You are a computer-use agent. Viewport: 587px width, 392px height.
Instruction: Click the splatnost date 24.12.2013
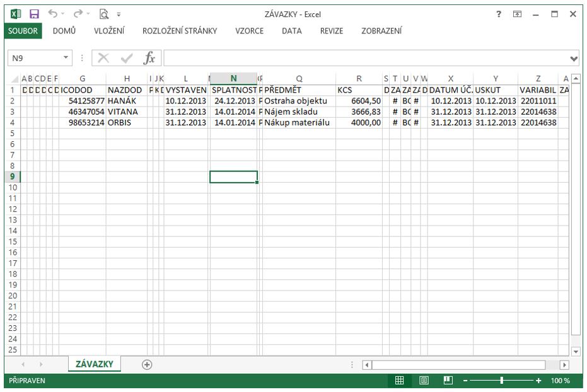(233, 101)
